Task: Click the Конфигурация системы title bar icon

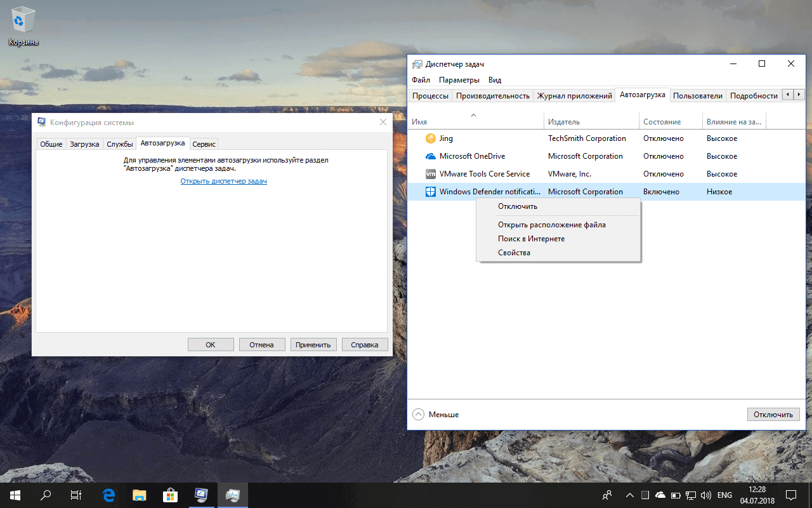Action: pos(42,123)
